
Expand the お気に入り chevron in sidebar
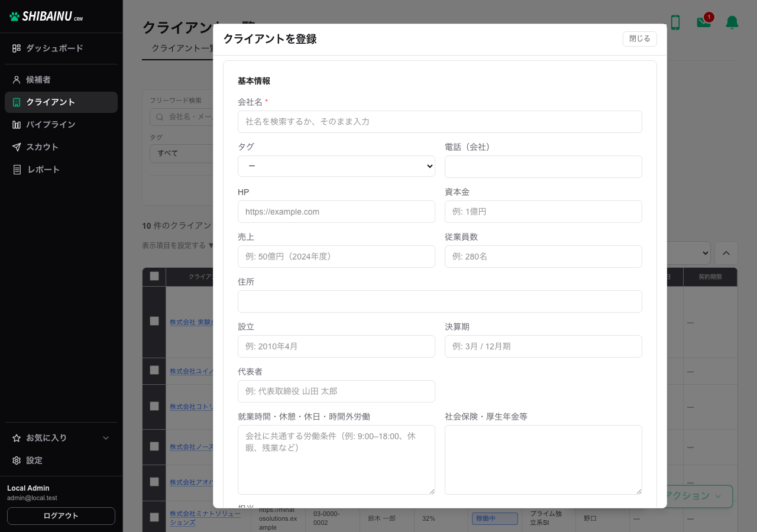106,438
